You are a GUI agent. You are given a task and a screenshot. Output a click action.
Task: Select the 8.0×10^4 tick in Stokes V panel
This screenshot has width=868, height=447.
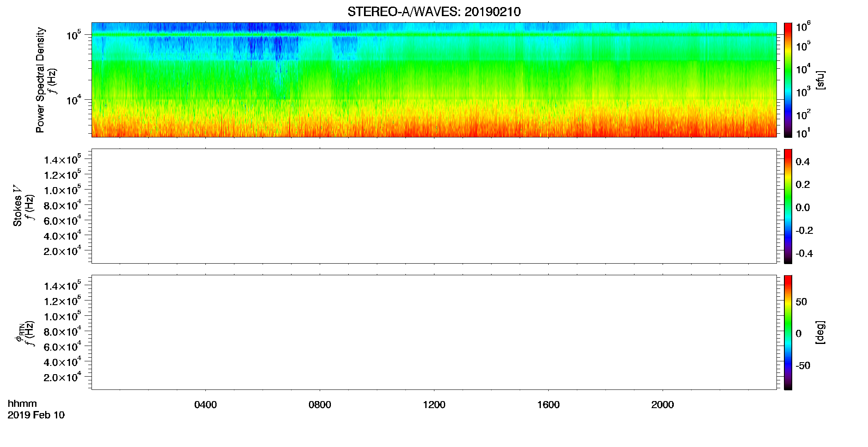[x=63, y=206]
